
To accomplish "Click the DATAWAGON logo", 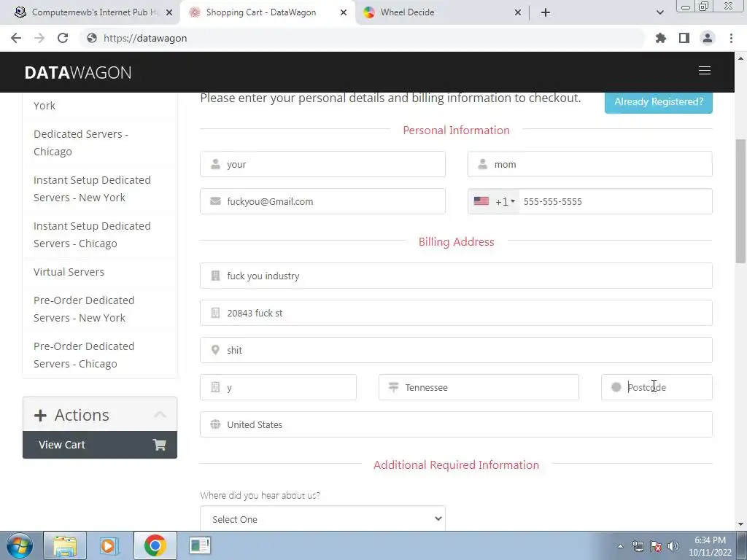I will (x=77, y=72).
